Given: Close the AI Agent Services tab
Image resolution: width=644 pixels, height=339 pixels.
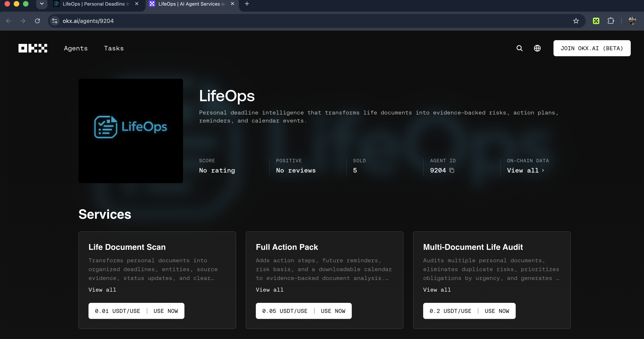Looking at the screenshot, I should click(232, 4).
